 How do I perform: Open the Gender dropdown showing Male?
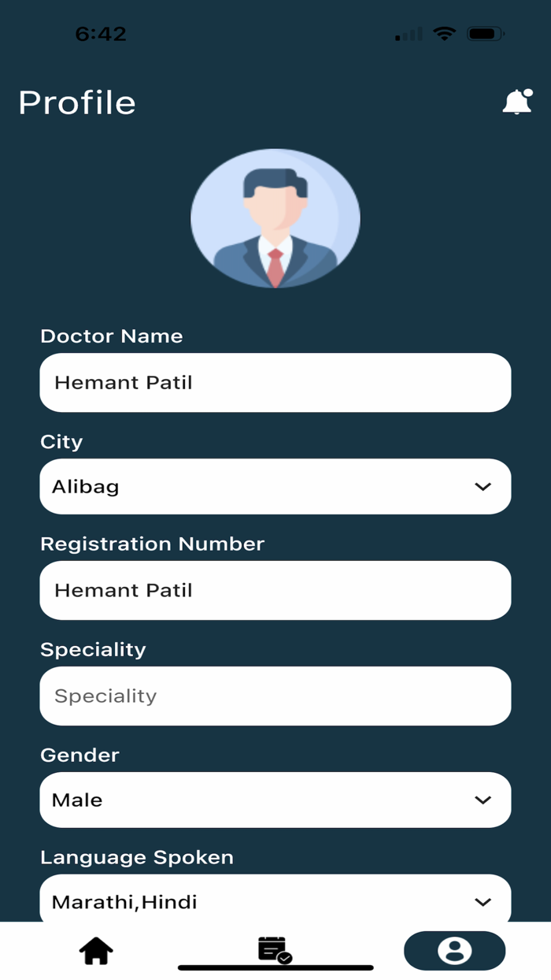tap(275, 800)
